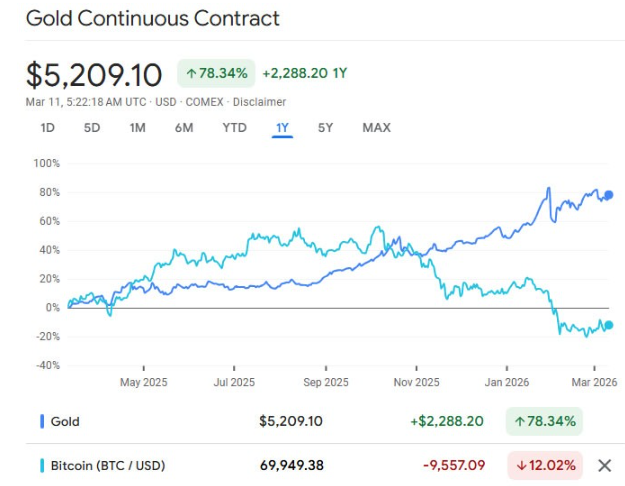Viewport: 625px width, 486px height.
Task: Select the 1D time range tab
Action: [47, 127]
